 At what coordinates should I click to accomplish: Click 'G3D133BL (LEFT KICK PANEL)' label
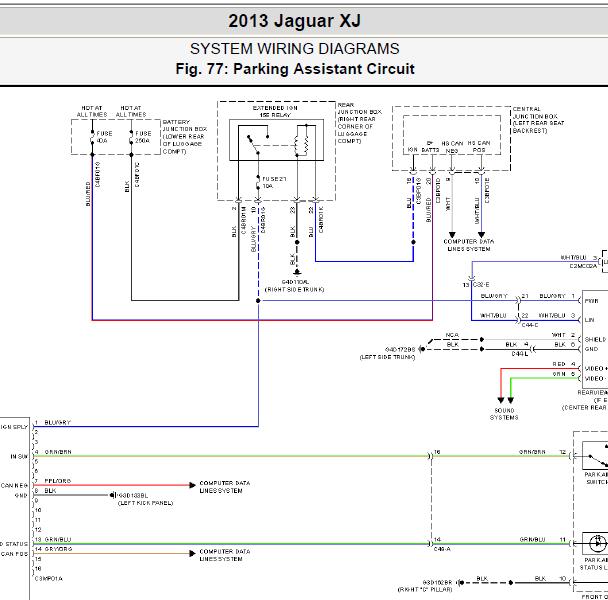pos(145,499)
